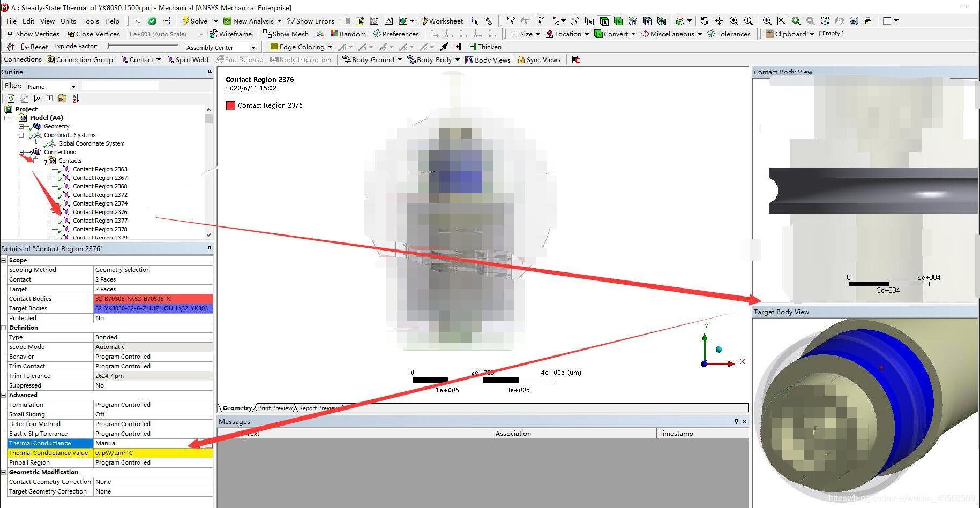
Task: Toggle Body Views button
Action: (487, 60)
